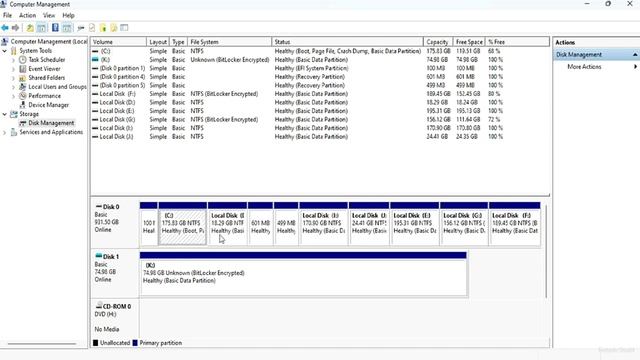640x360 pixels.
Task: Click the CD-ROM 0 drive icon
Action: (x=98, y=305)
